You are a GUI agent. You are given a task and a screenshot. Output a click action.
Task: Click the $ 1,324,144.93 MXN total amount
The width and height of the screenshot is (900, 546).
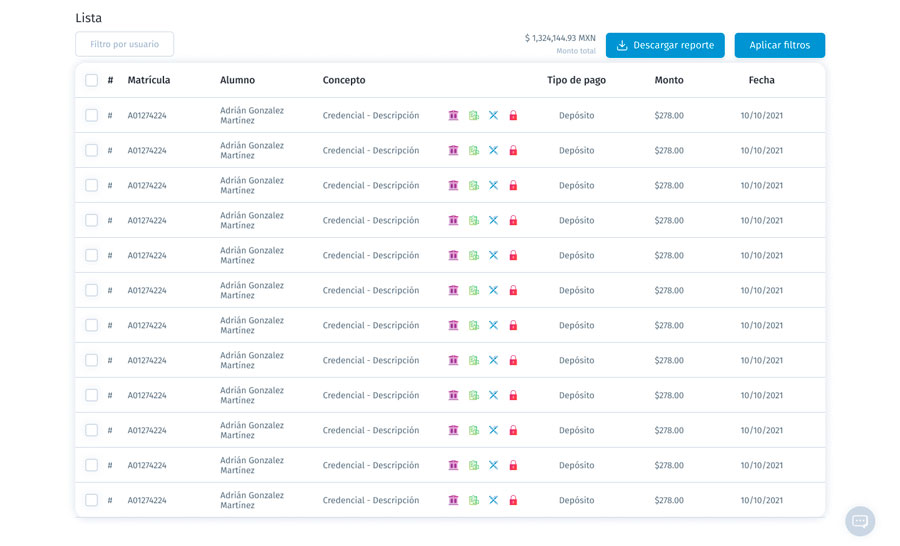click(560, 38)
